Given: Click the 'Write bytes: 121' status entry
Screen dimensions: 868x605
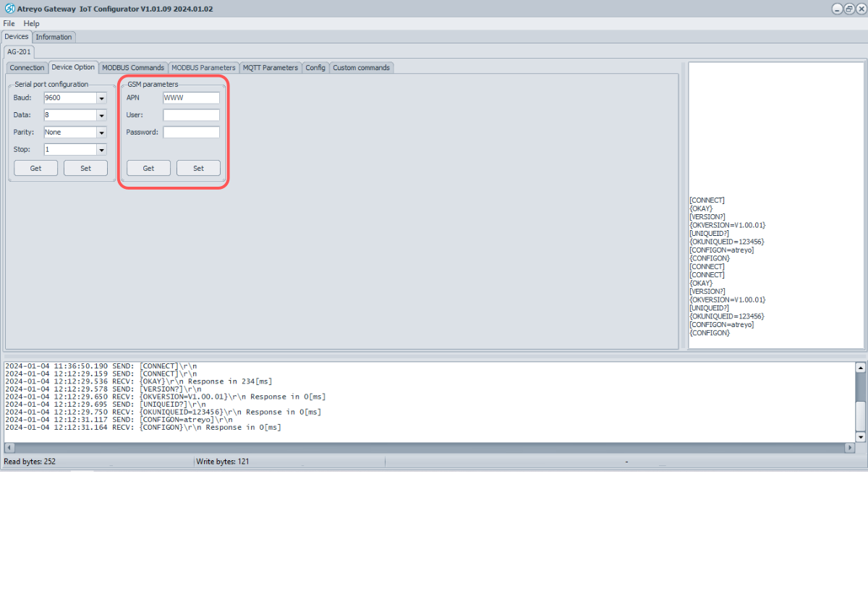Looking at the screenshot, I should [x=223, y=461].
